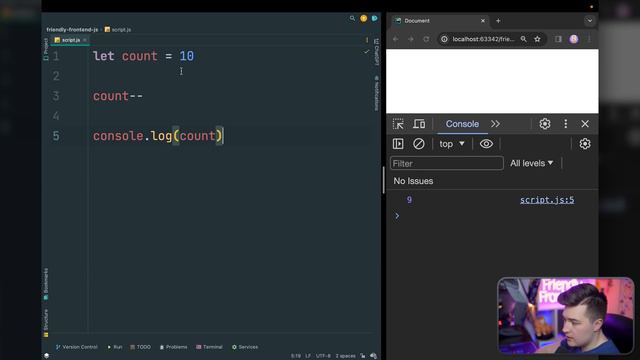Open the Problems tool window
The height and width of the screenshot is (360, 640).
pos(173,347)
